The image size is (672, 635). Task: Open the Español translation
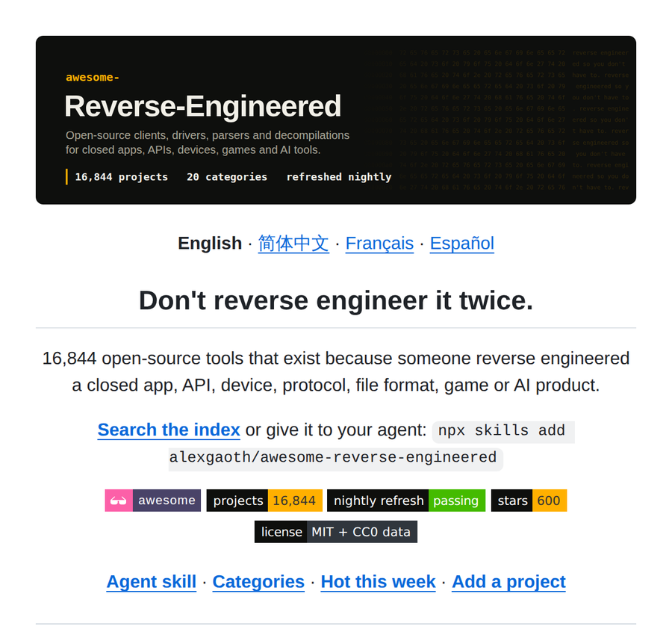click(462, 244)
